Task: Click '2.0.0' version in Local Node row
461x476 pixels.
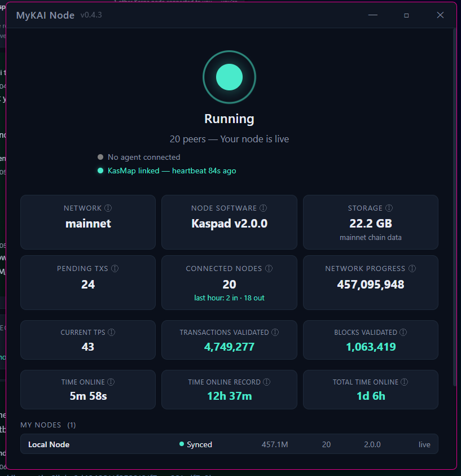Action: coord(372,444)
